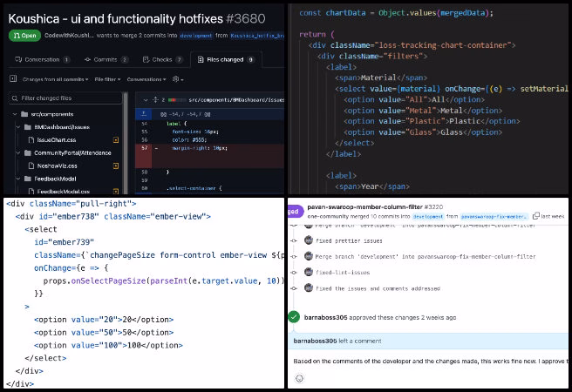Expand hidden lines above hunk -54,7
The image size is (572, 392).
144,114
